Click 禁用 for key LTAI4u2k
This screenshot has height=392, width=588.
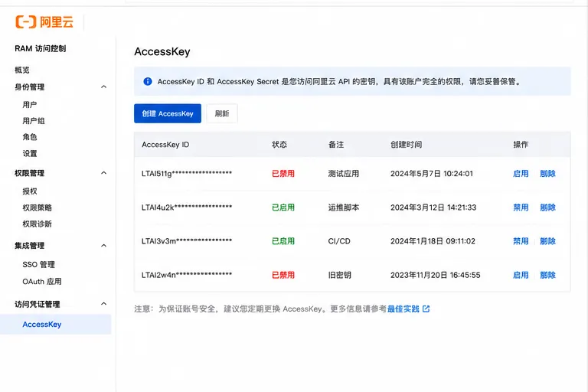(521, 207)
